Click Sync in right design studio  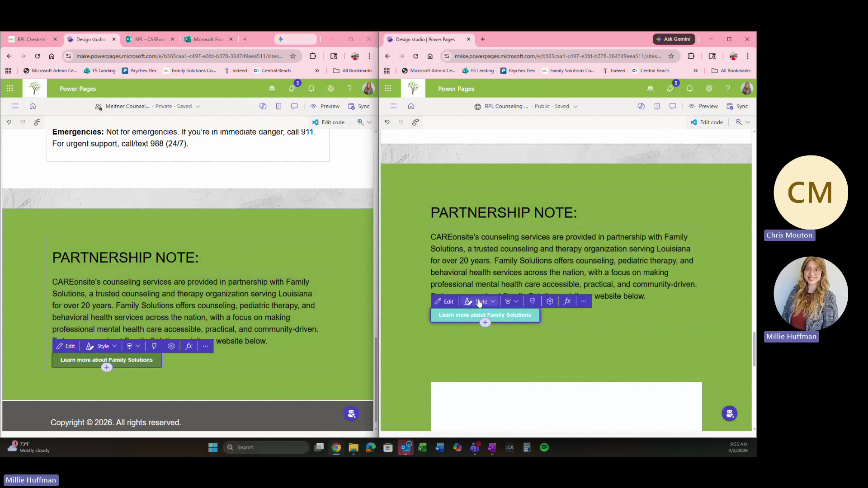(x=737, y=106)
